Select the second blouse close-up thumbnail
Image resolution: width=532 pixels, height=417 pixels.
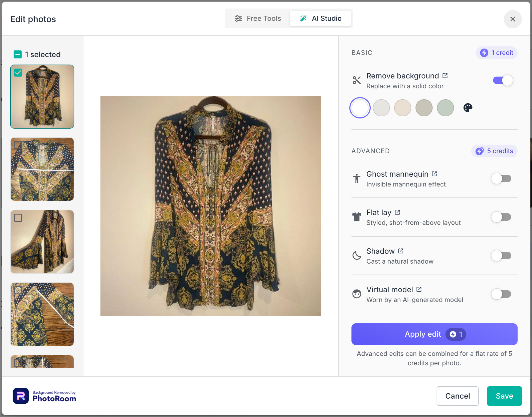(x=42, y=169)
